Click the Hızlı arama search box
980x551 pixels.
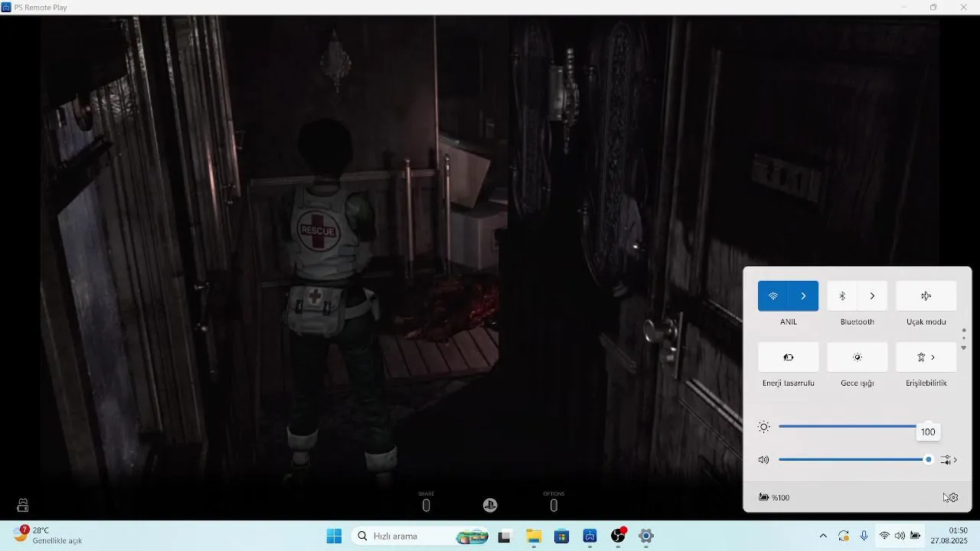(x=420, y=536)
